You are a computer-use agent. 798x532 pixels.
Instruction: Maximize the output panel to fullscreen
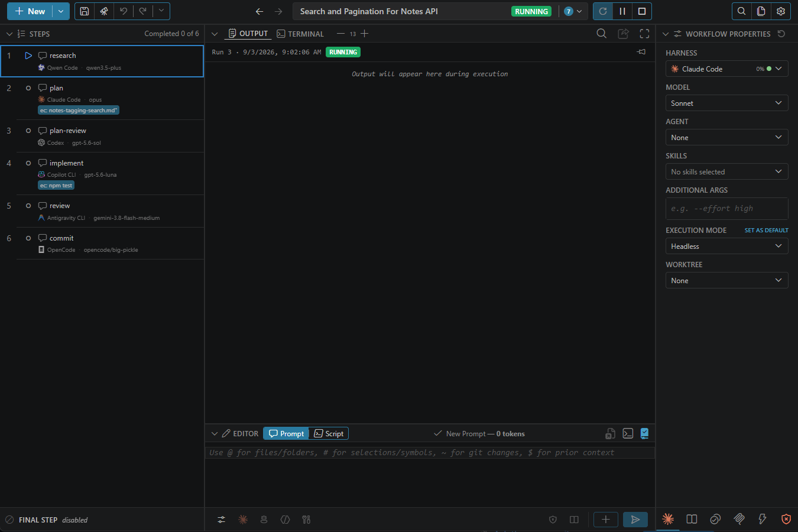(x=644, y=34)
